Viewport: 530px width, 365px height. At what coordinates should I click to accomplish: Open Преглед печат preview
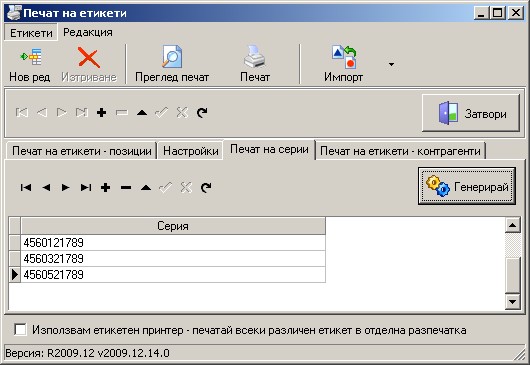click(x=172, y=64)
